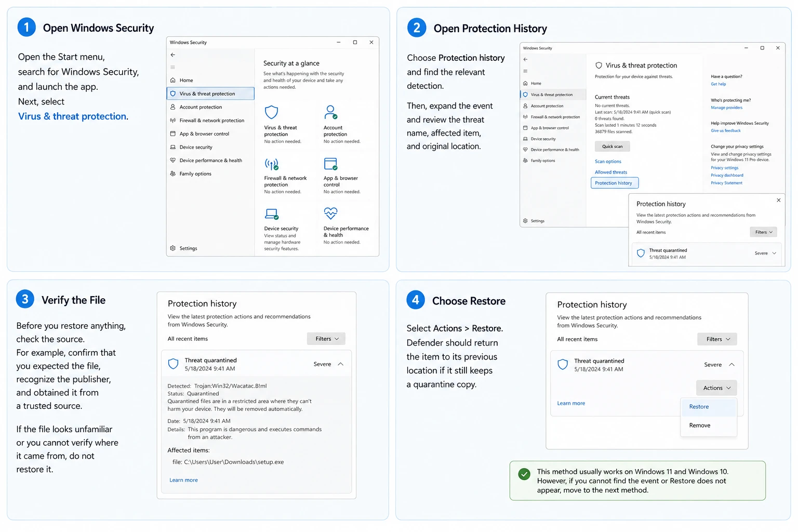Click the Get help link
This screenshot has width=798, height=532.
pos(719,84)
